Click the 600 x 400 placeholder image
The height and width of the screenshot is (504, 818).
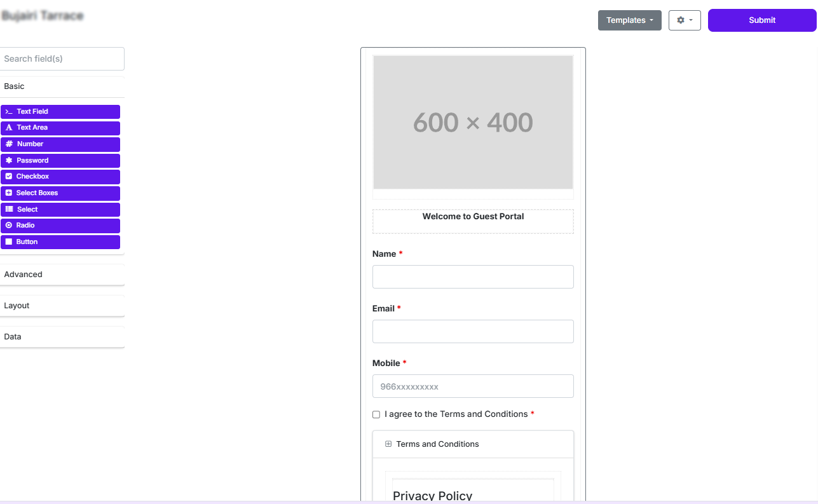[473, 123]
